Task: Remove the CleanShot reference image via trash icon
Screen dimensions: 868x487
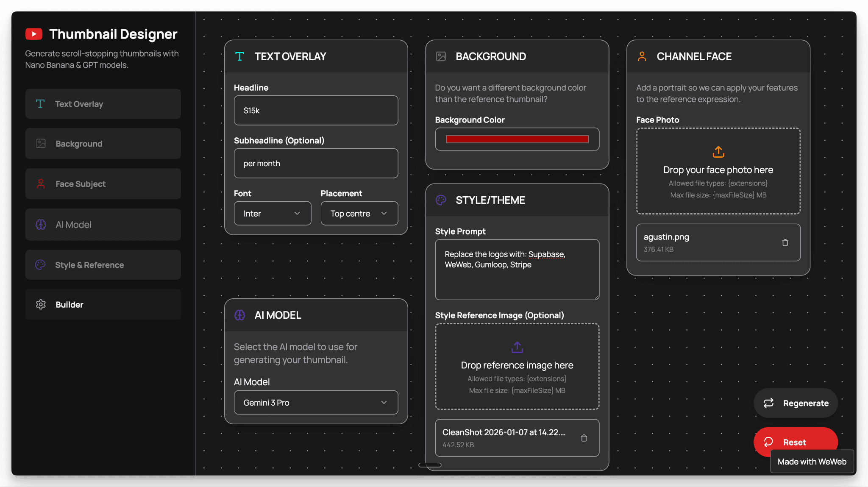Action: pyautogui.click(x=584, y=438)
